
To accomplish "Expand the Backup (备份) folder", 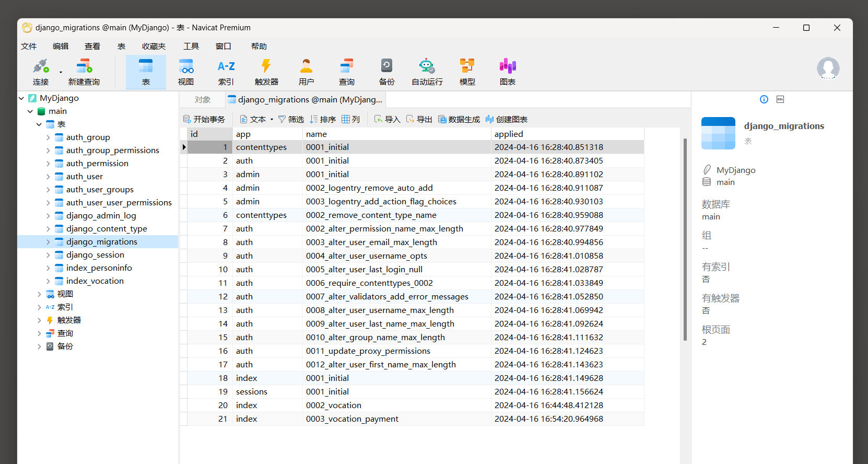I will 39,346.
